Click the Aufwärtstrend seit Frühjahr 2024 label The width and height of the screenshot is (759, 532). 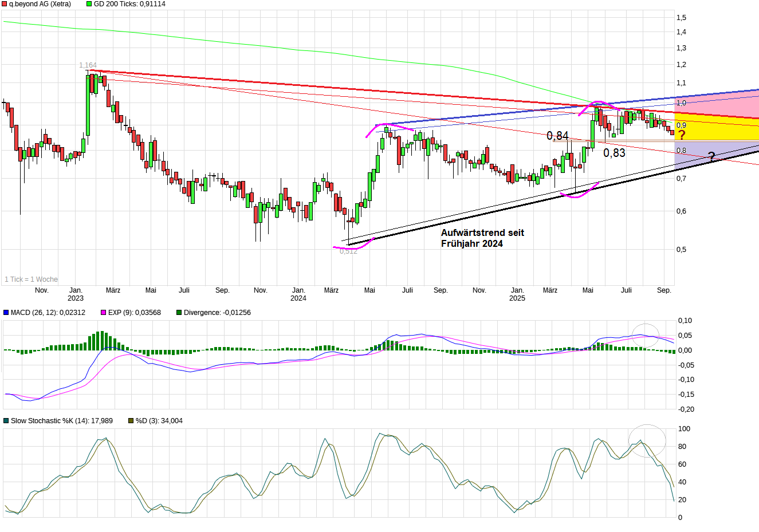484,238
